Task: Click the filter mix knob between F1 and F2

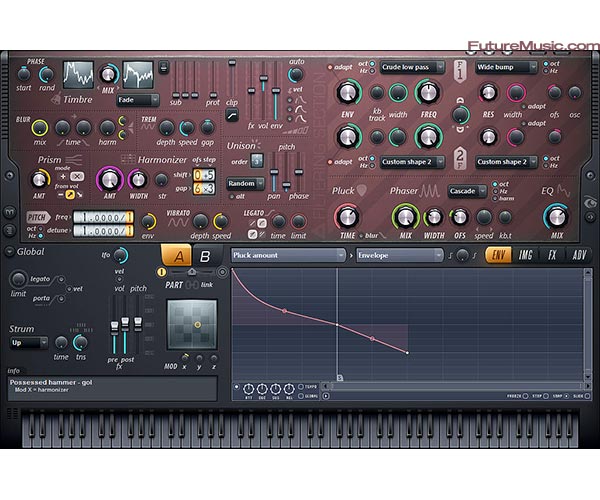Action: 460,114
